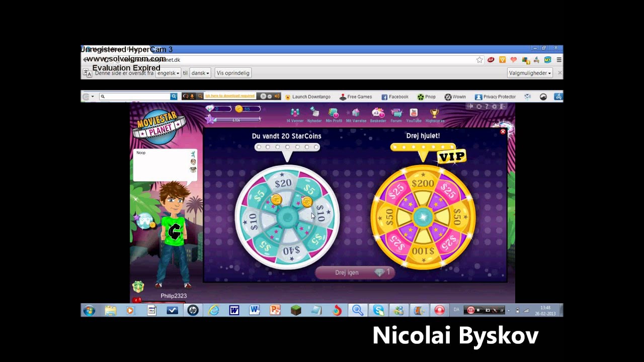Open Internet Explorer from taskbar

pos(214,310)
